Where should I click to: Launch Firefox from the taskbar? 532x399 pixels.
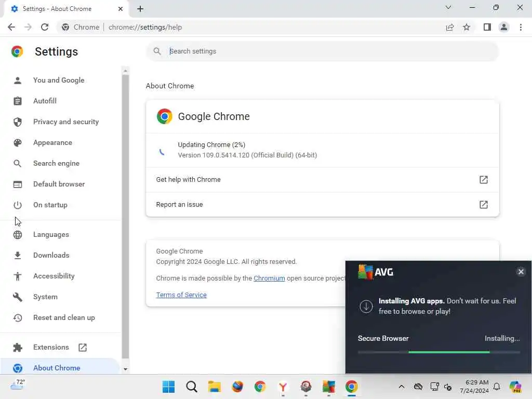point(237,387)
